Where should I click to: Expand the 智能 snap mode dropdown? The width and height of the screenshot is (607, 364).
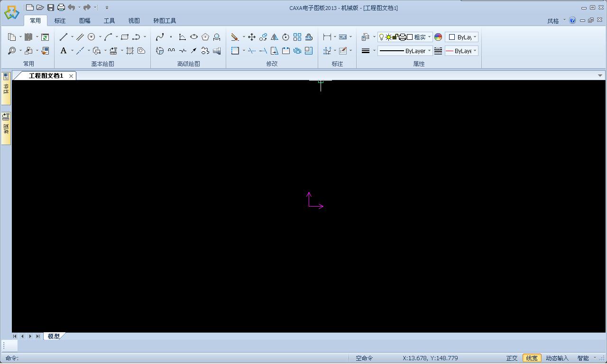pos(595,358)
